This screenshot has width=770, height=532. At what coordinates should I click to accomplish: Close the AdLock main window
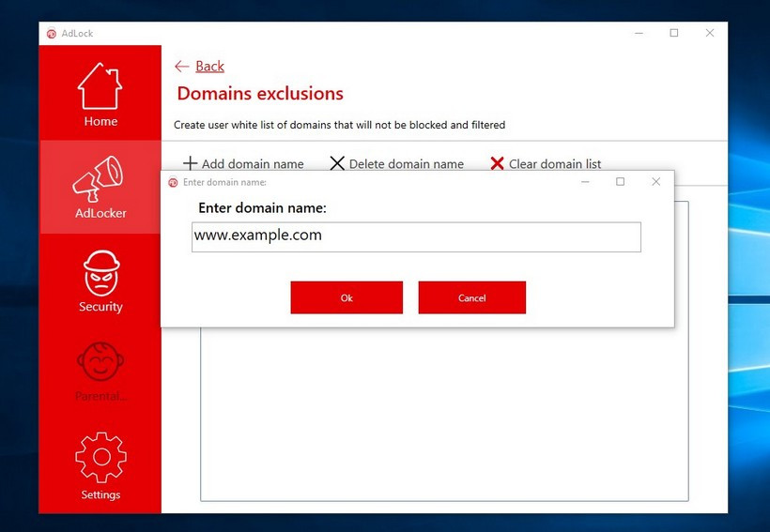point(710,33)
